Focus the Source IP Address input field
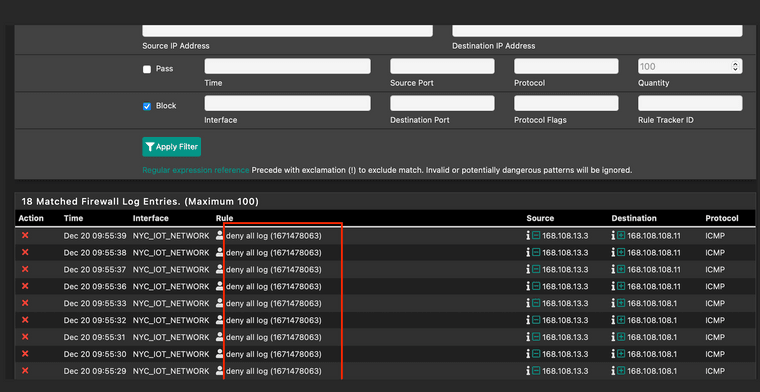The width and height of the screenshot is (760, 392). pos(287,31)
